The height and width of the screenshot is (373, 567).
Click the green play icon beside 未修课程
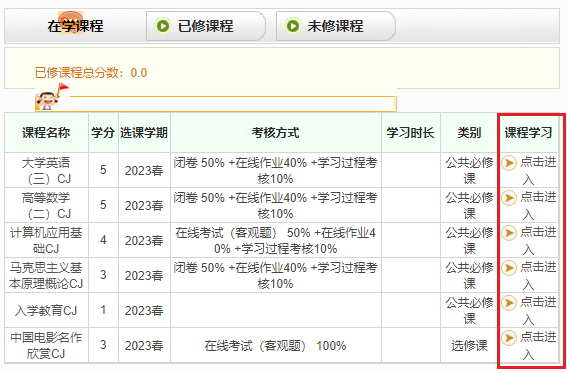[x=293, y=26]
